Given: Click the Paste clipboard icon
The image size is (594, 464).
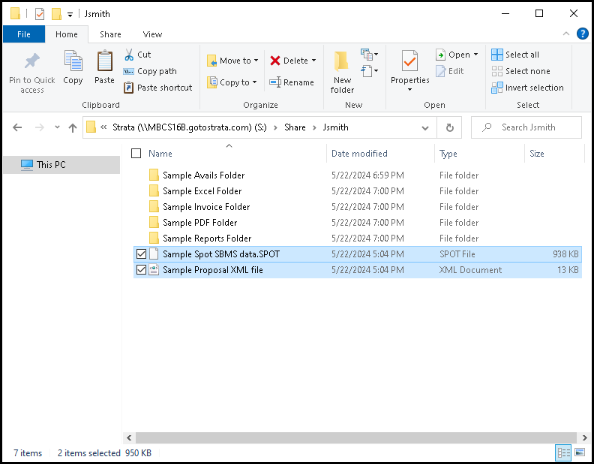Looking at the screenshot, I should 105,61.
